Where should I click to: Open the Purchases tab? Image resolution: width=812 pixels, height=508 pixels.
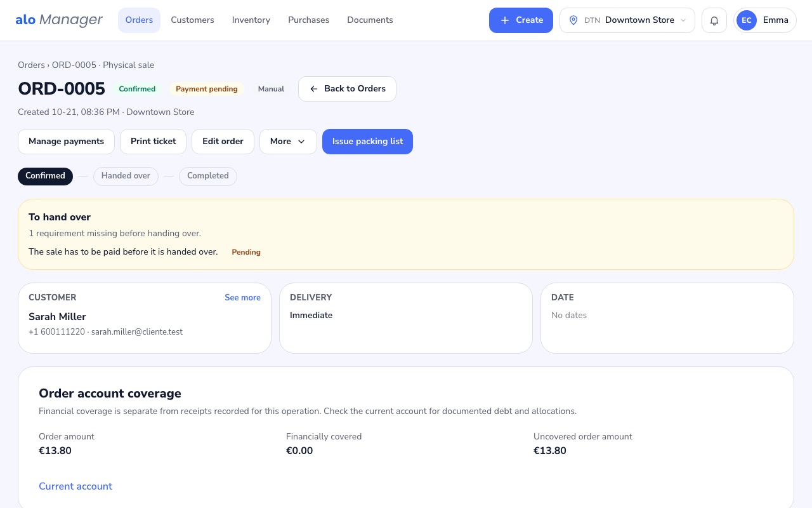point(308,20)
